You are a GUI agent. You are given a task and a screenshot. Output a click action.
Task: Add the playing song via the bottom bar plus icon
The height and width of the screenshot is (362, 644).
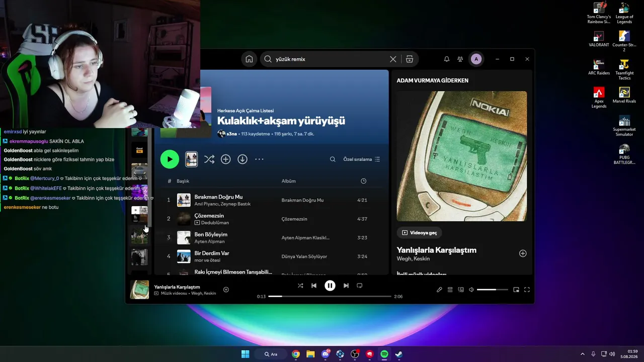point(226,290)
